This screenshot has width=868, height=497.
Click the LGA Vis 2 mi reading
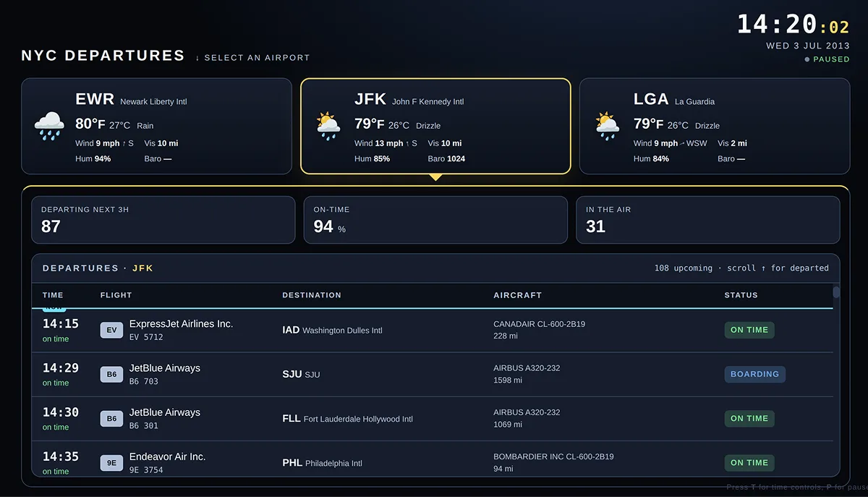point(732,143)
